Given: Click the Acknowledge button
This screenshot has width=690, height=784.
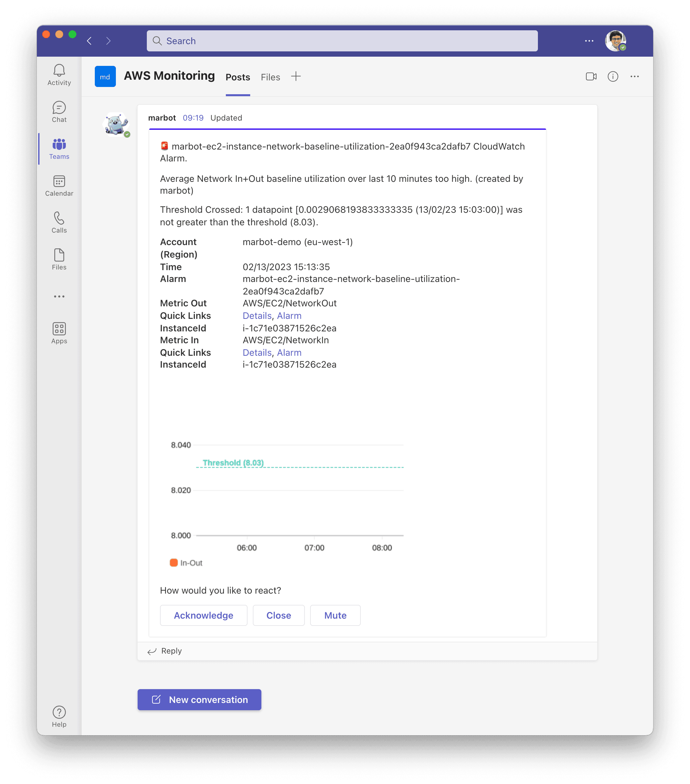Looking at the screenshot, I should 203,615.
